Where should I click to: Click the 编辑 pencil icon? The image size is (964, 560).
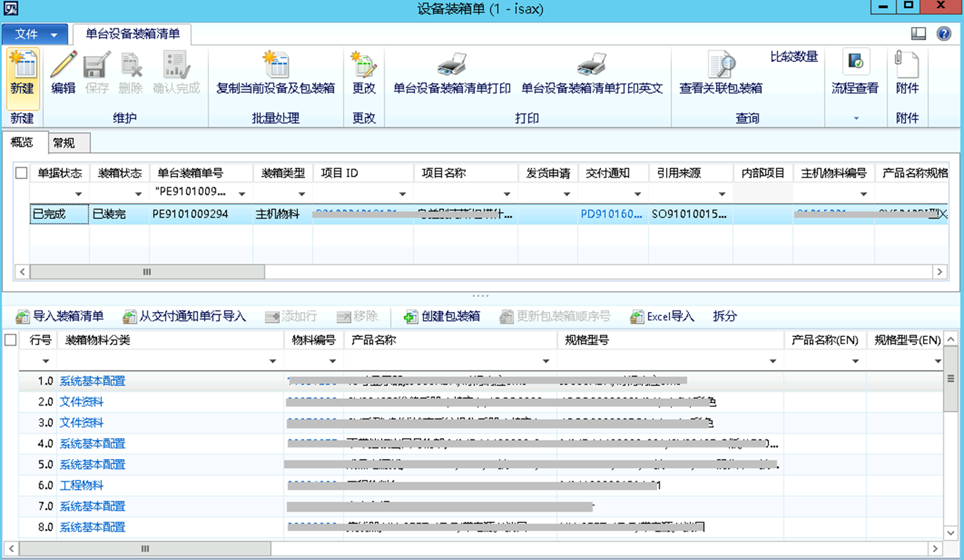[63, 65]
